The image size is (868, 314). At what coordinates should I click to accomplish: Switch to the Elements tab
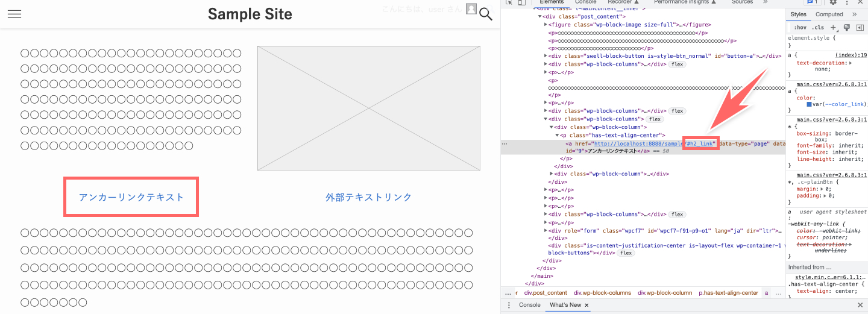coord(552,2)
